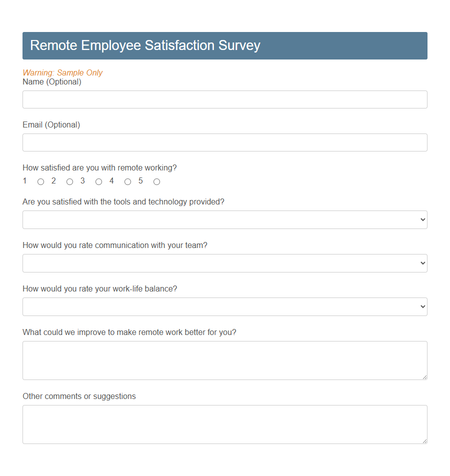Select radio button 2 for remote working satisfaction
This screenshot has height=476, width=450.
(69, 181)
